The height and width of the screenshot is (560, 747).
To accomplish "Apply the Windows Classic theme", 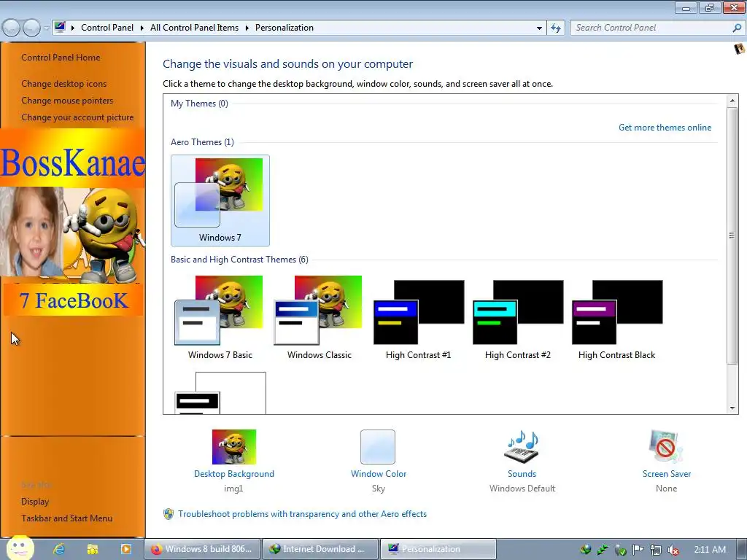I will 320,318.
